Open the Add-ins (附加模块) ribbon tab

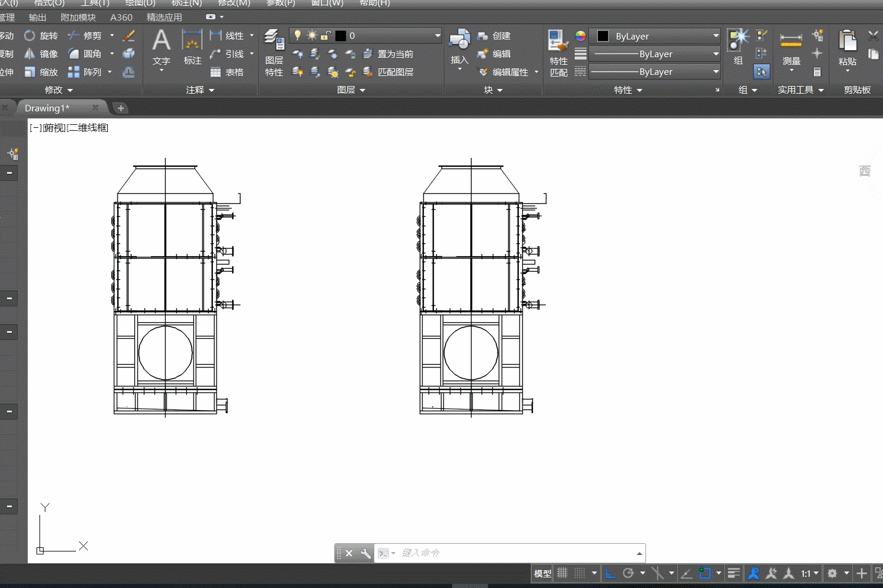[x=78, y=18]
